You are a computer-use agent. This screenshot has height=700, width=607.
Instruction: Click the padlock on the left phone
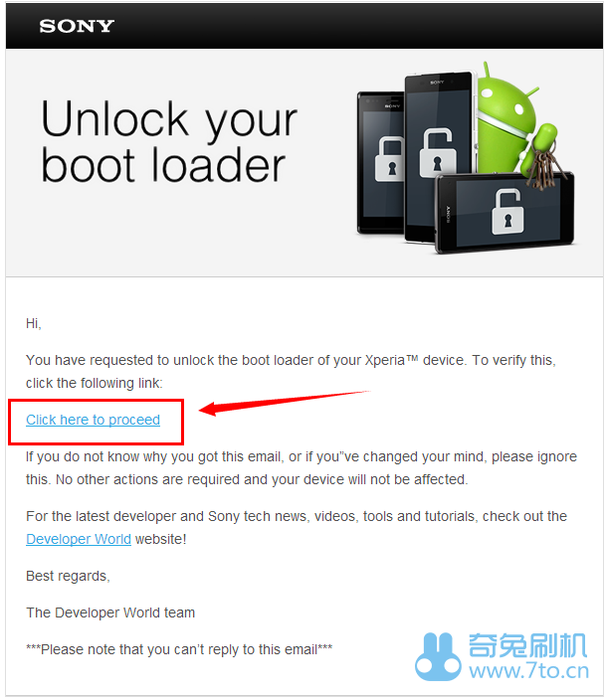(x=389, y=159)
